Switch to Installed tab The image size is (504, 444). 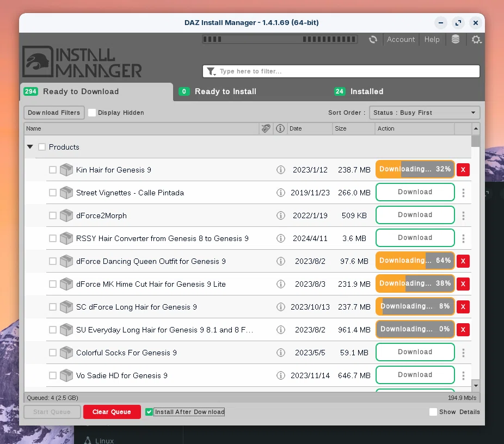pos(359,91)
